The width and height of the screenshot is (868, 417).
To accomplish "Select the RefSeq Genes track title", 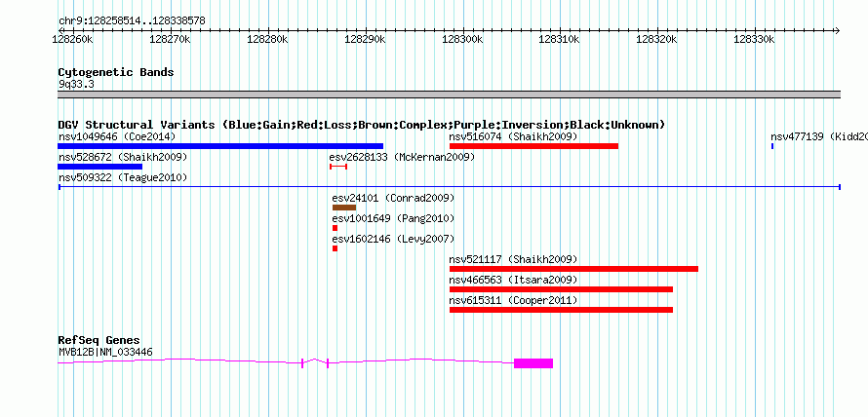I will click(x=99, y=340).
